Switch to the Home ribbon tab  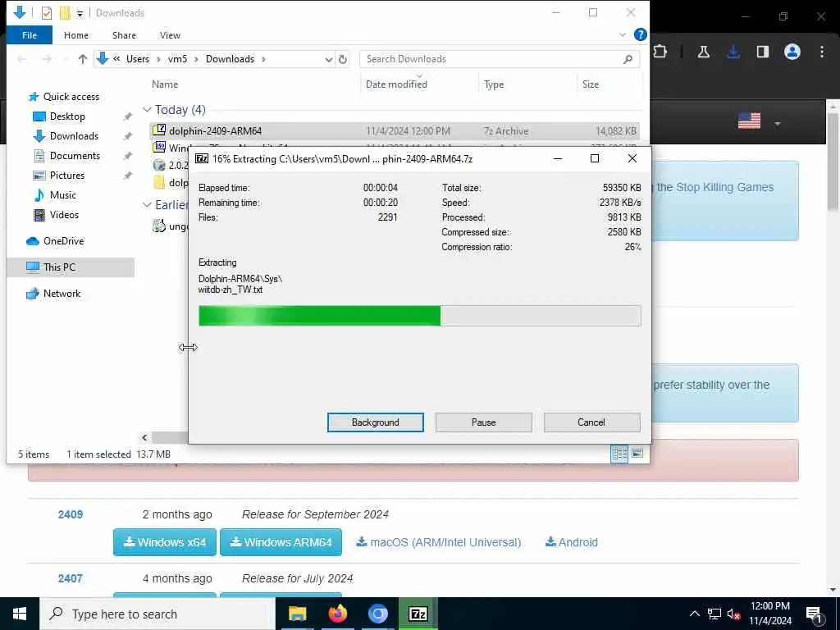[x=76, y=35]
